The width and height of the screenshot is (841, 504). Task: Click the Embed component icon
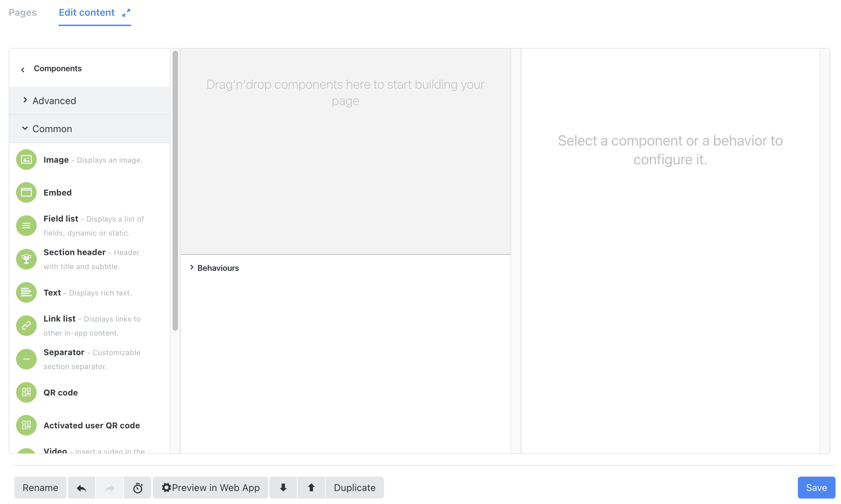point(26,192)
